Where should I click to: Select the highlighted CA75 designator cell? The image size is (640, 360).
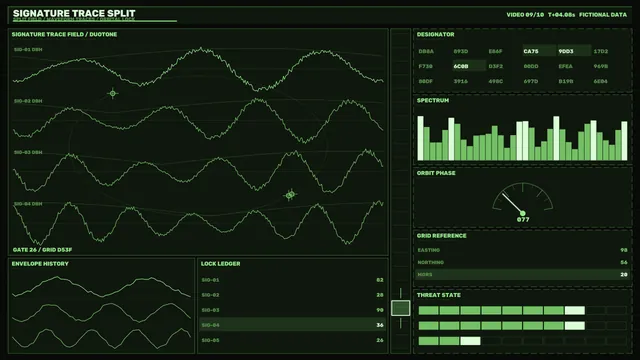tap(539, 51)
